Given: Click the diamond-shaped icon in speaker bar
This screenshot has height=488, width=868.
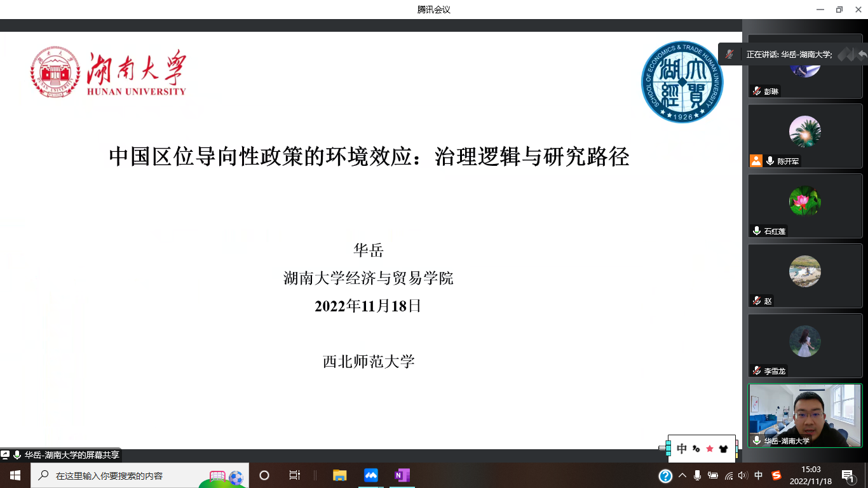Looking at the screenshot, I should tap(845, 55).
